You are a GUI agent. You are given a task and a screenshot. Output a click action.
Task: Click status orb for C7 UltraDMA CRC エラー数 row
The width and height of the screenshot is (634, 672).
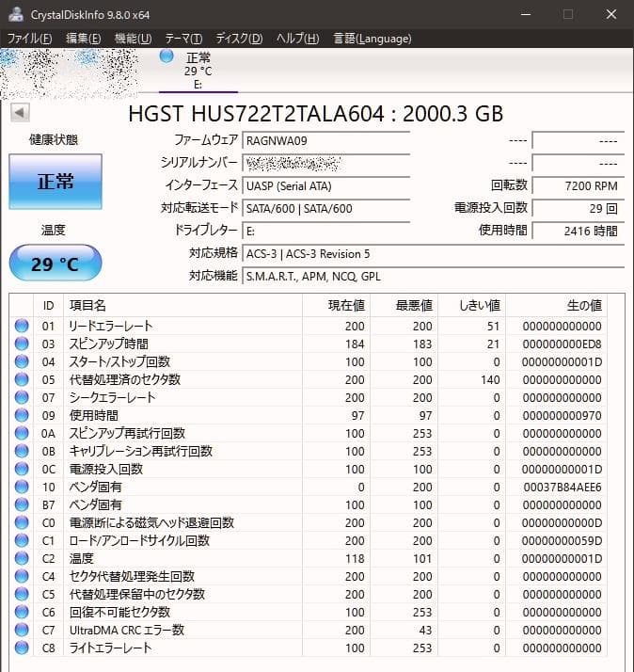click(22, 630)
